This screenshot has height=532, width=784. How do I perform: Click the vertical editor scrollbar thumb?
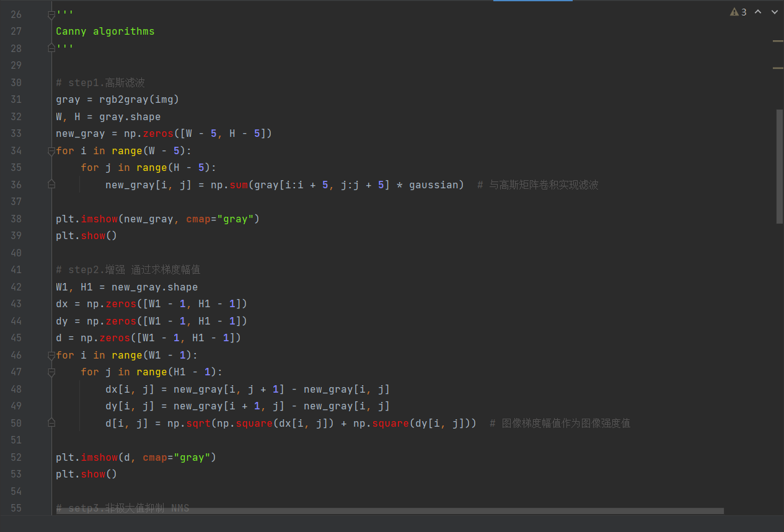click(x=780, y=166)
